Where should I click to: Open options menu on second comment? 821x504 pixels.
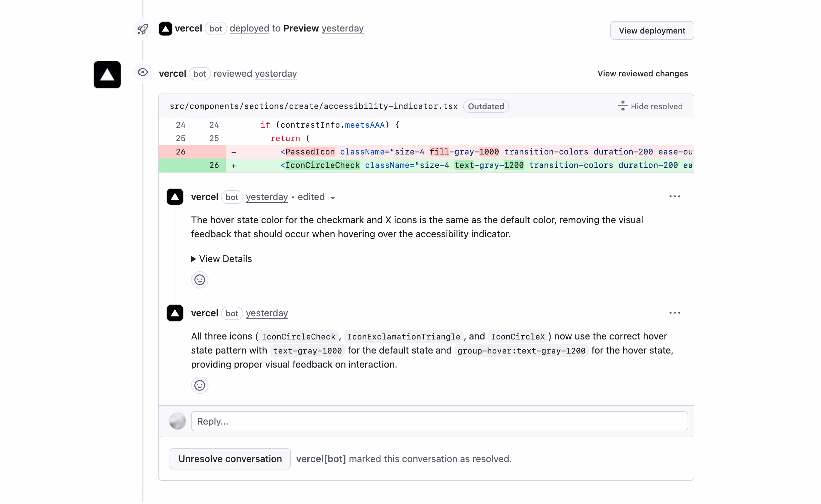[x=675, y=313]
